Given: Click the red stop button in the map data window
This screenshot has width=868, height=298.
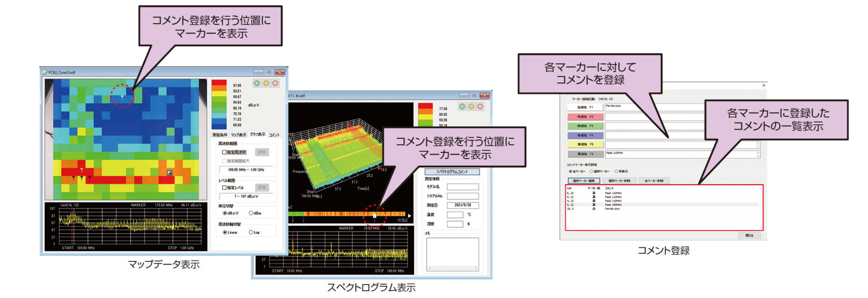Looking at the screenshot, I should coord(275,83).
